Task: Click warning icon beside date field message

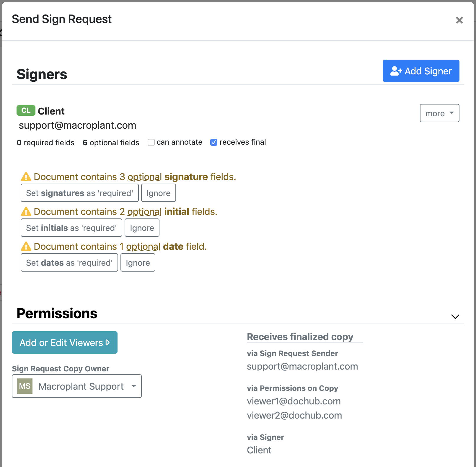Action: [26, 246]
